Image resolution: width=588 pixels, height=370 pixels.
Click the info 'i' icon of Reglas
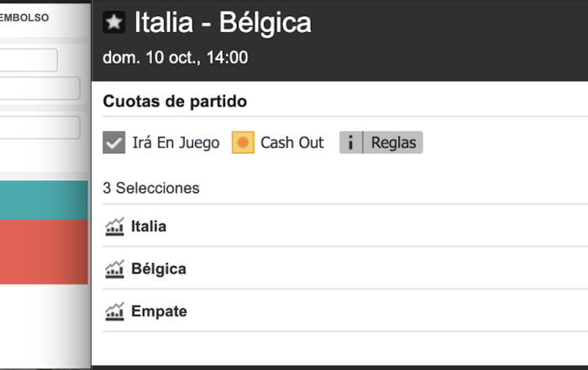coord(351,143)
